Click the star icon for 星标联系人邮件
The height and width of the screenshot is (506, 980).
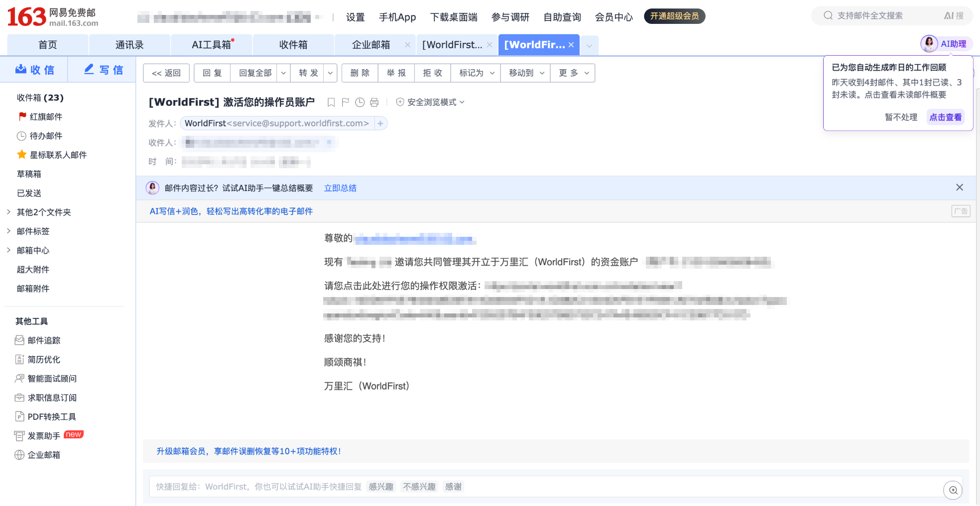[21, 155]
